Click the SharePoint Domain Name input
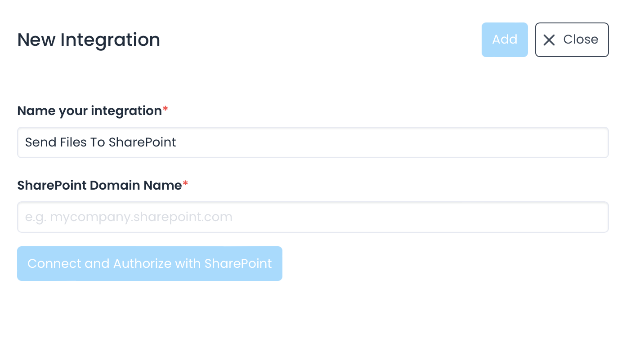635x364 pixels. click(x=313, y=217)
